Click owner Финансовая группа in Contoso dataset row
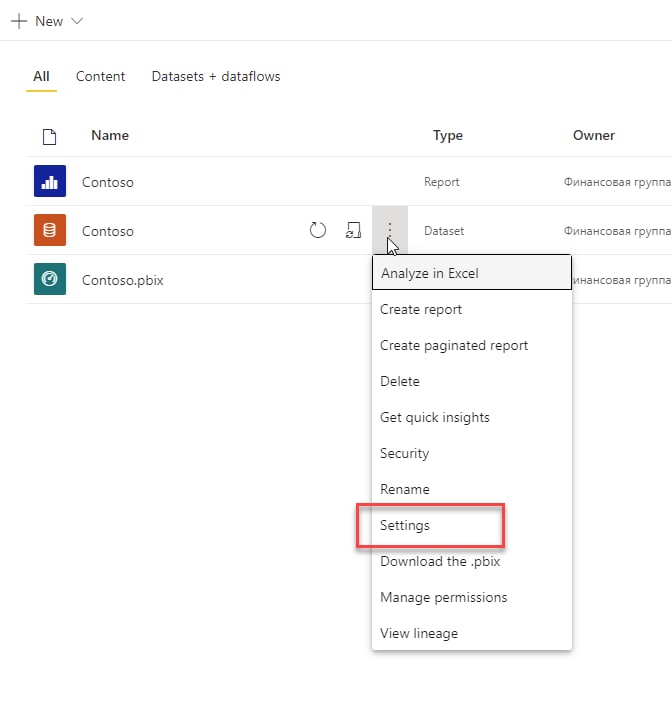The height and width of the screenshot is (710, 672). 617,231
